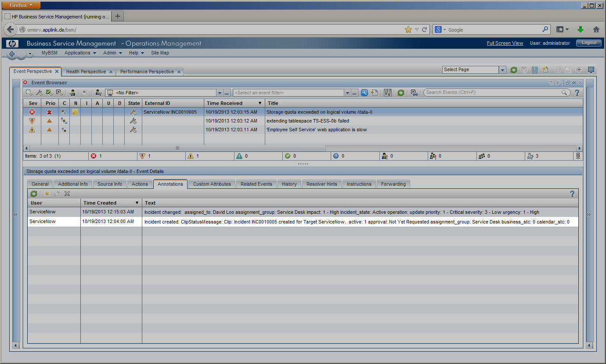Refresh the Event Browser with green arrows icon

pyautogui.click(x=400, y=93)
